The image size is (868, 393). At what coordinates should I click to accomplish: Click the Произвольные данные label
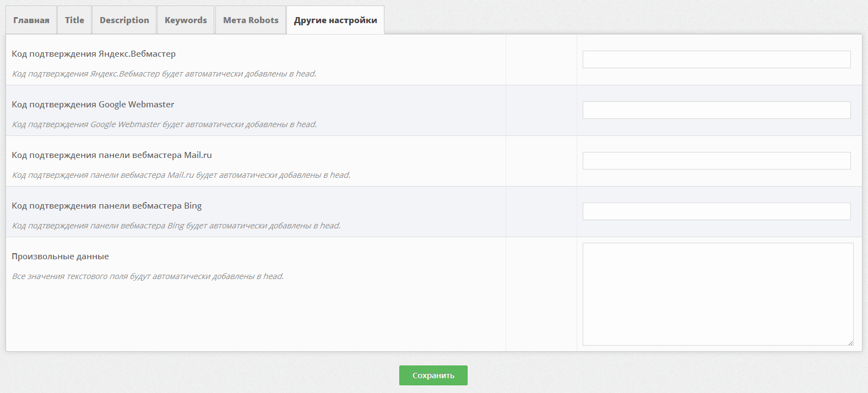point(60,256)
